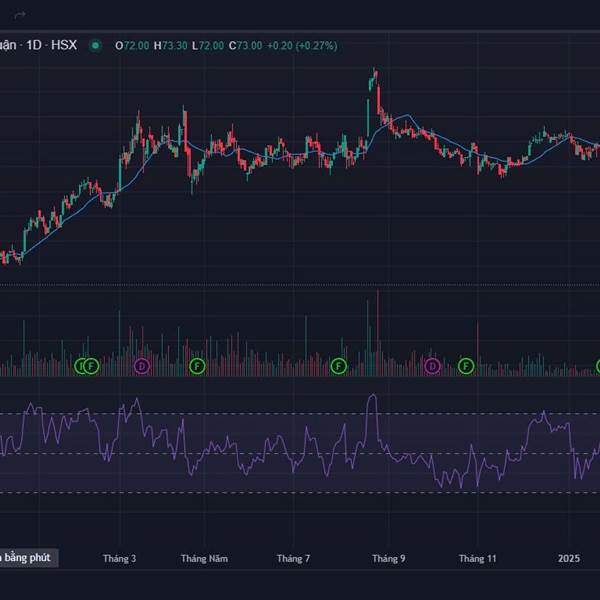Click the redo arrow icon
Image resolution: width=600 pixels, height=600 pixels.
tap(20, 15)
